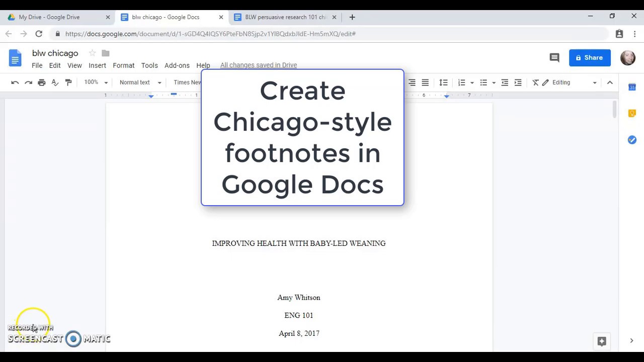Move document using the folder icon
This screenshot has height=362, width=644.
[105, 53]
